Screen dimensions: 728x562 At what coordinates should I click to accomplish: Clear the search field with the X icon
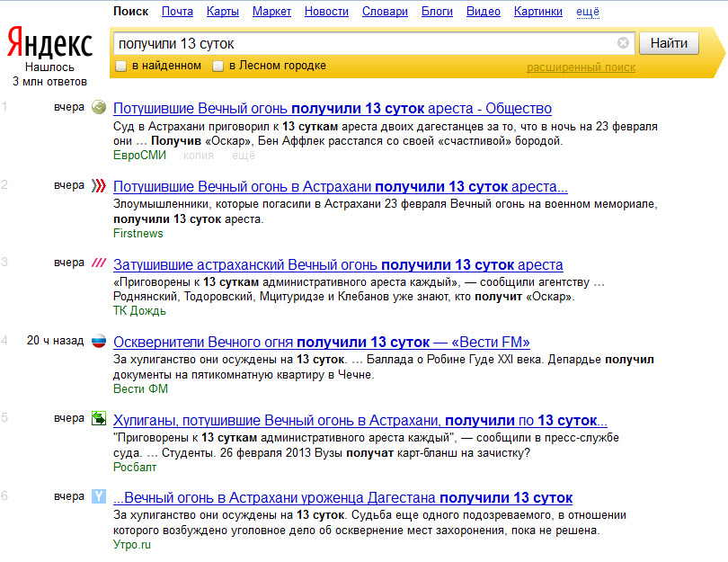(x=623, y=43)
